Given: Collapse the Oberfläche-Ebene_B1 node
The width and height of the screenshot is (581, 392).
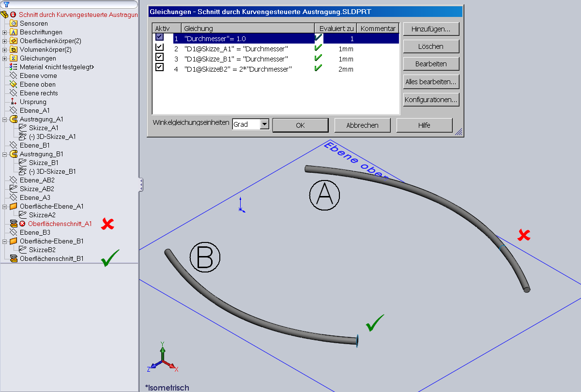Looking at the screenshot, I should click(5, 241).
